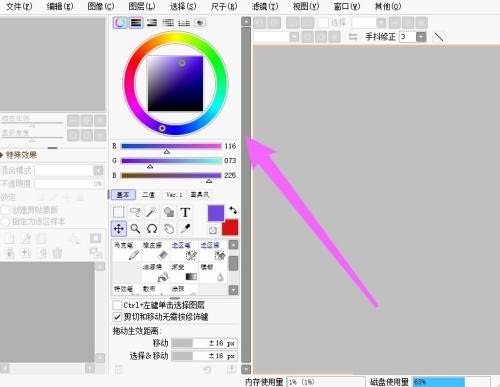This screenshot has height=387, width=500.
Task: Choose the 橡皮擦 eraser brush
Action: pos(156,251)
